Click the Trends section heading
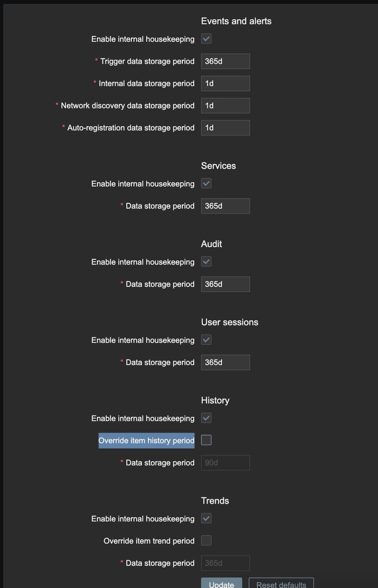 tap(215, 501)
